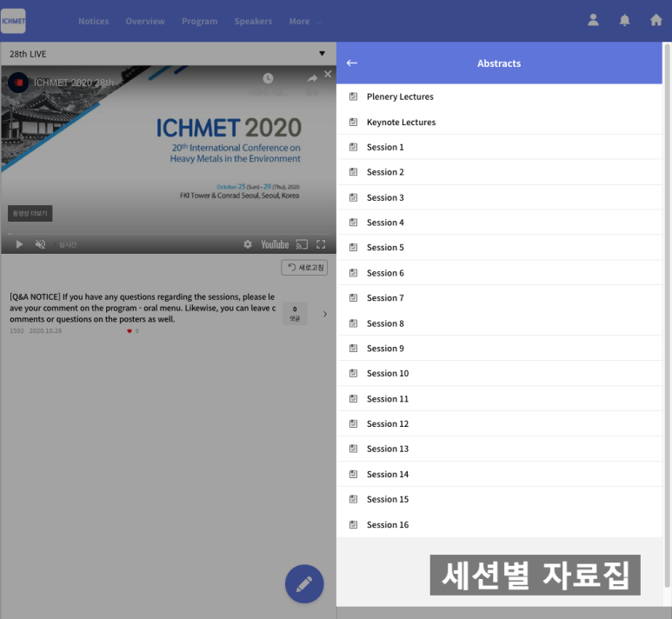Click the 동영상 더보기 button
This screenshot has height=619, width=672.
30,214
